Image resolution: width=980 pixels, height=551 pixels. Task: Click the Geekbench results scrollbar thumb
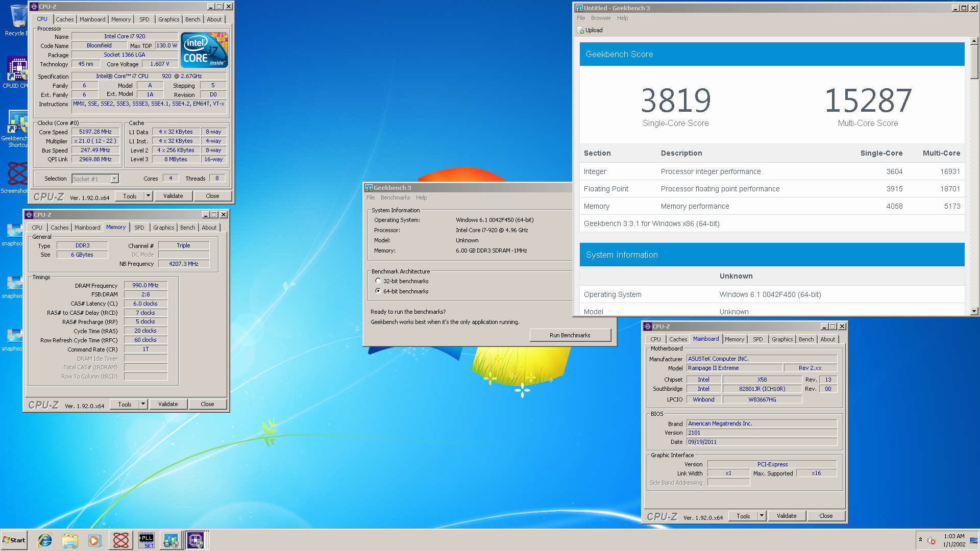point(974,61)
